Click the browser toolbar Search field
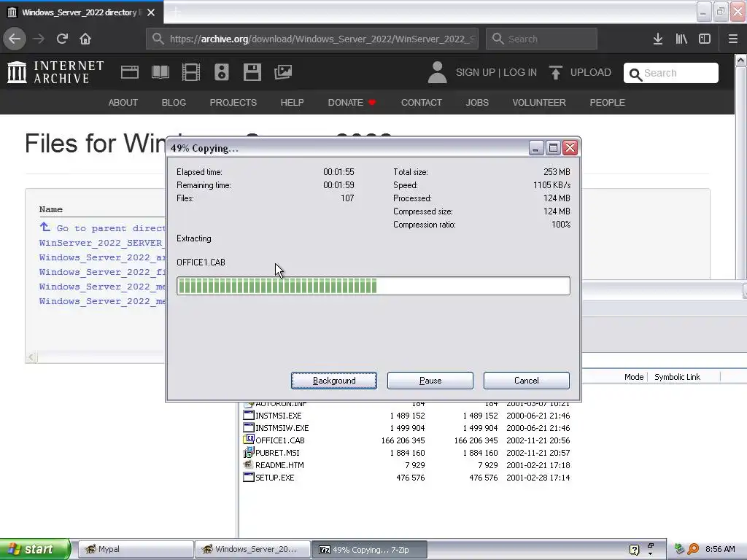 [x=542, y=39]
